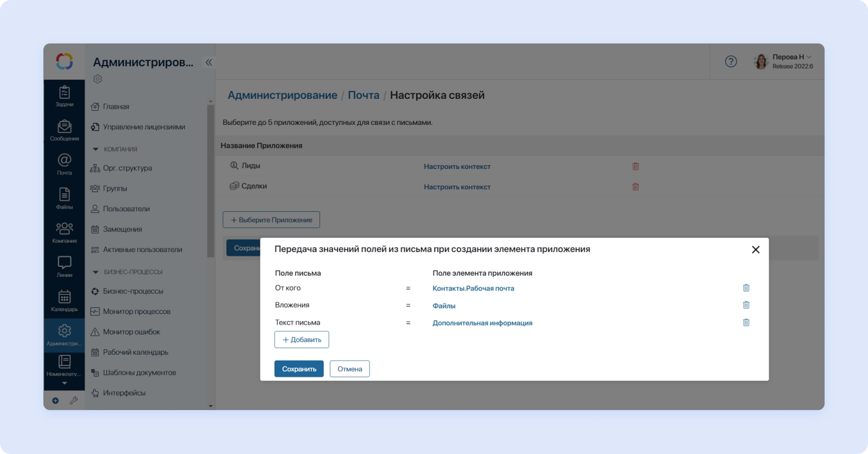Click the Файлы field link
The image size is (868, 454).
coord(444,306)
